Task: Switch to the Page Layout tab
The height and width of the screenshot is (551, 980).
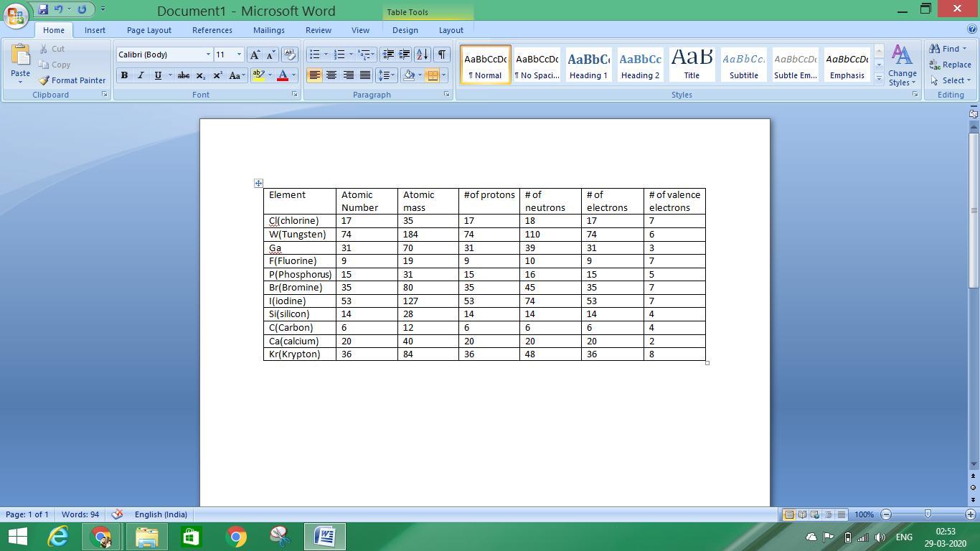Action: [x=149, y=30]
